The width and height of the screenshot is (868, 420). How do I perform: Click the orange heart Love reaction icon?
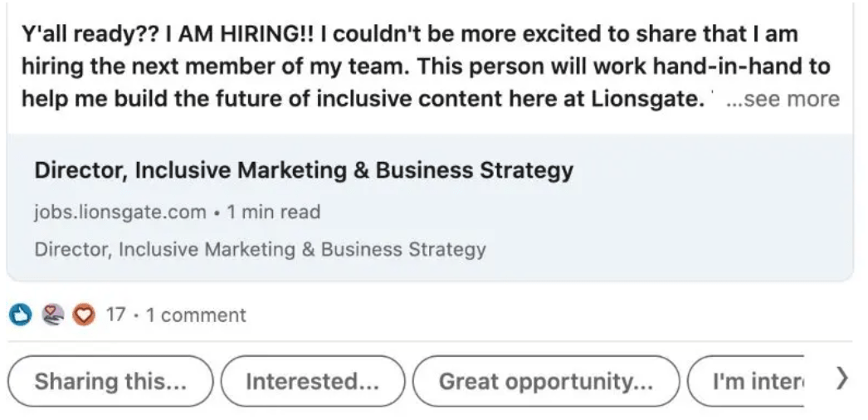coord(84,315)
